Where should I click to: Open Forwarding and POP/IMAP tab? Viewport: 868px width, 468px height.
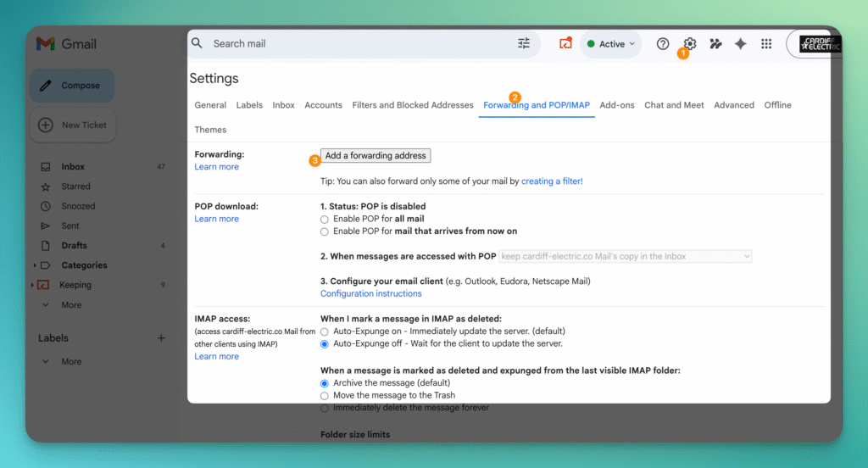[x=537, y=105]
